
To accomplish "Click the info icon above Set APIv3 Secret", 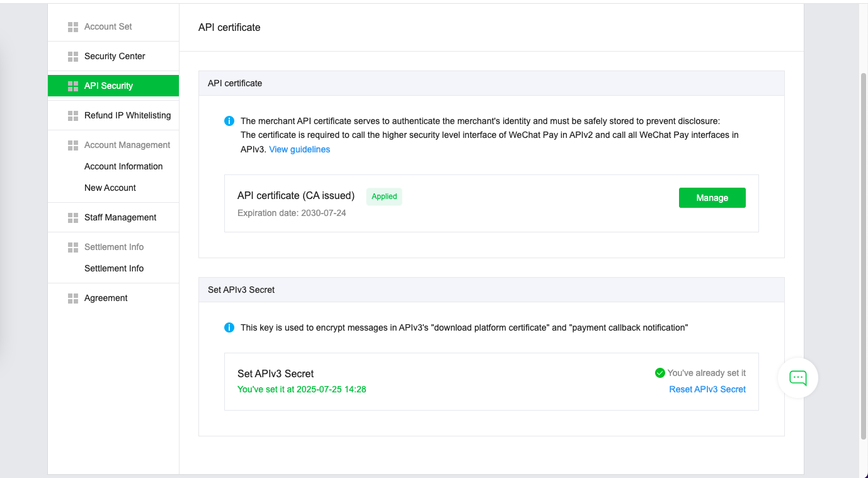I will [x=229, y=327].
